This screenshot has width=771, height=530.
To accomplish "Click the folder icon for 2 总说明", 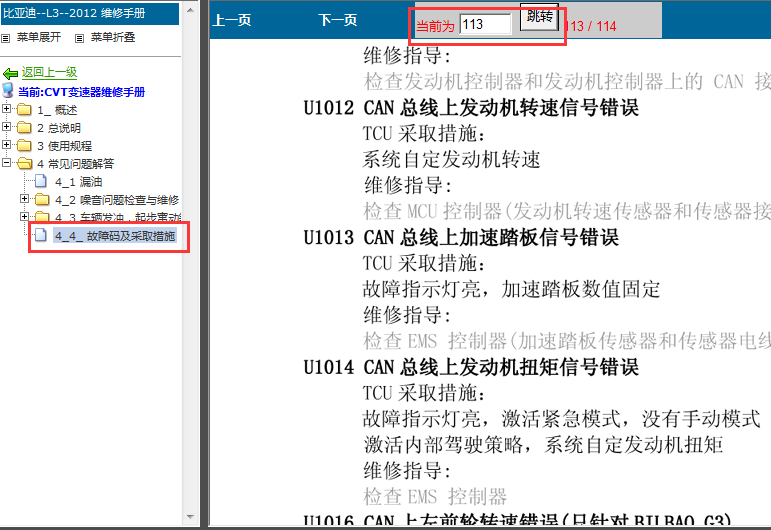I will tap(25, 128).
